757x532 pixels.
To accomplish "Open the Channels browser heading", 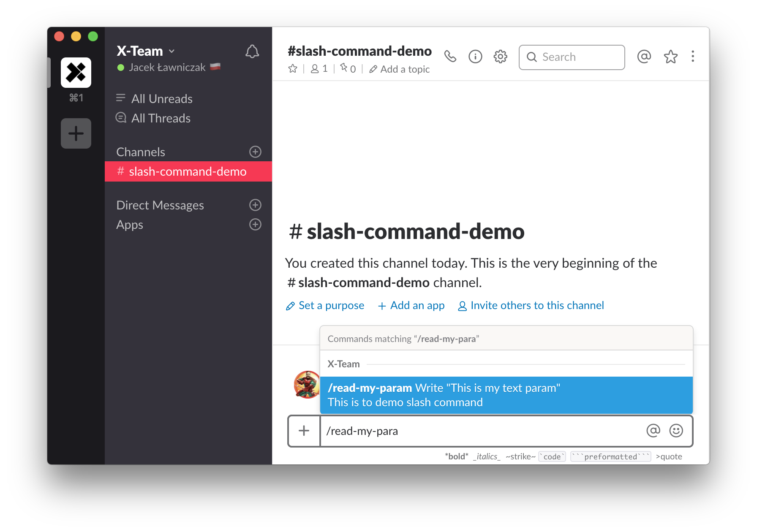I will (x=141, y=152).
